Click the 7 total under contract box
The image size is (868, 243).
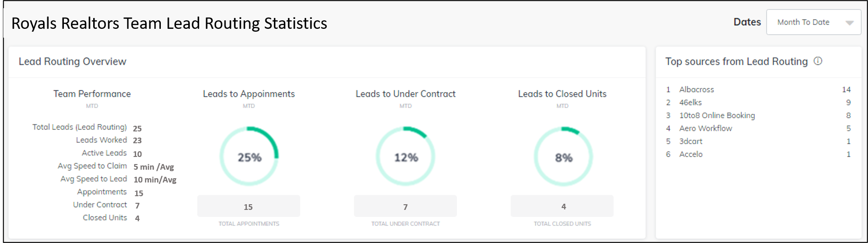coord(405,206)
